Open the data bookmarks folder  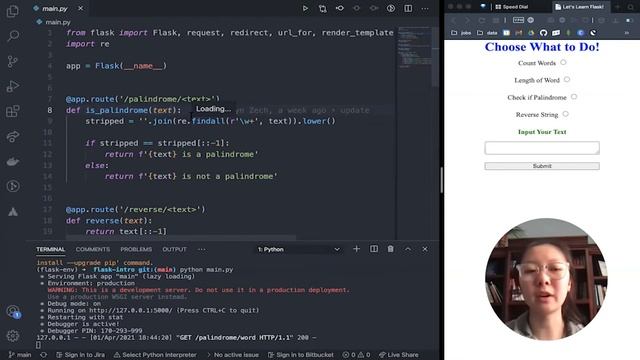click(x=487, y=33)
